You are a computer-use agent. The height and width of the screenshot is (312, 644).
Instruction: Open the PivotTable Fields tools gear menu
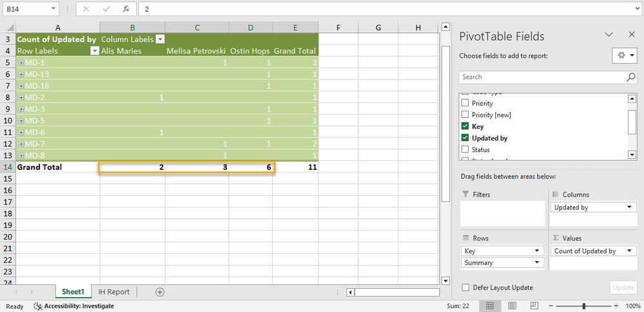tap(624, 55)
